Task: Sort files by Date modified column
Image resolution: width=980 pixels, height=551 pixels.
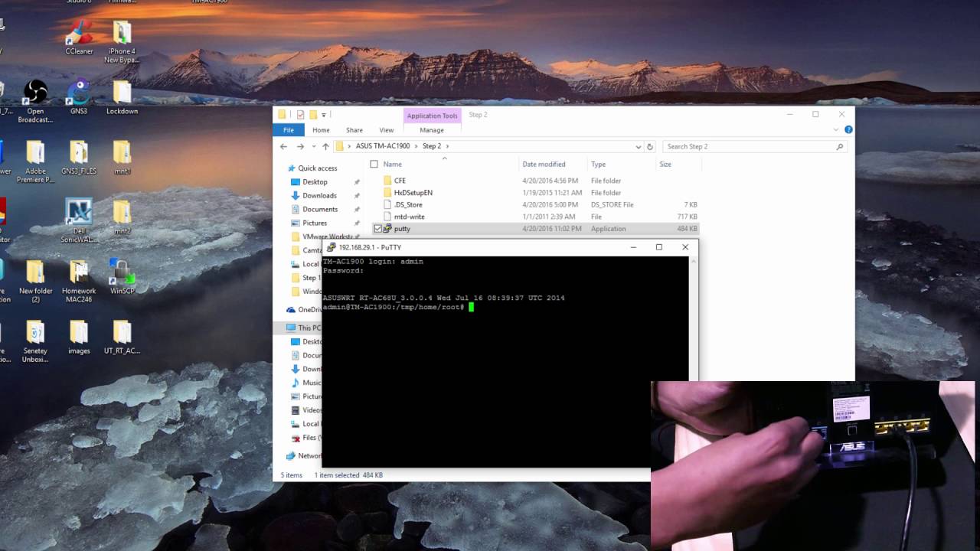Action: [x=544, y=164]
